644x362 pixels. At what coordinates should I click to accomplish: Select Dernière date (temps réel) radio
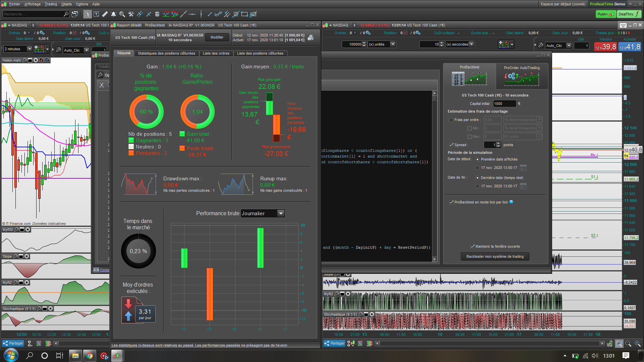click(477, 178)
